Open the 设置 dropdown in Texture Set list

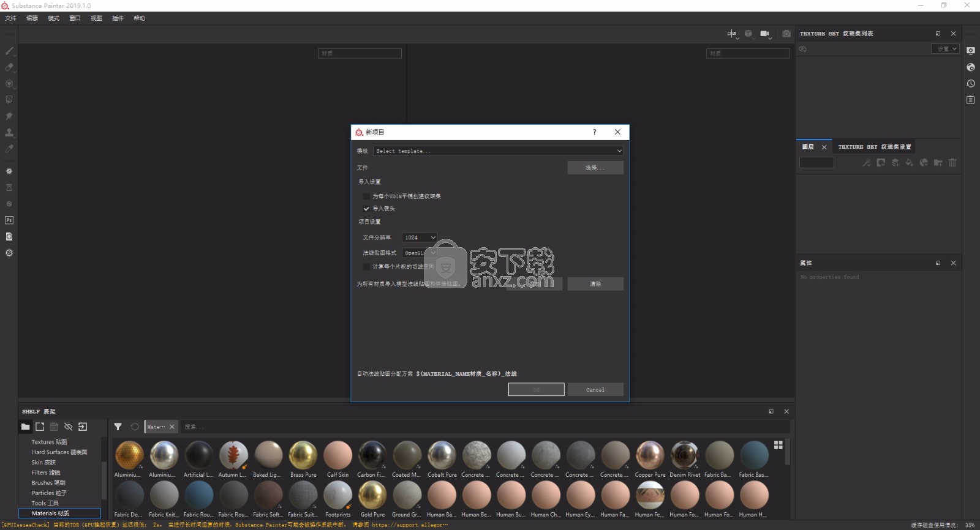[945, 49]
